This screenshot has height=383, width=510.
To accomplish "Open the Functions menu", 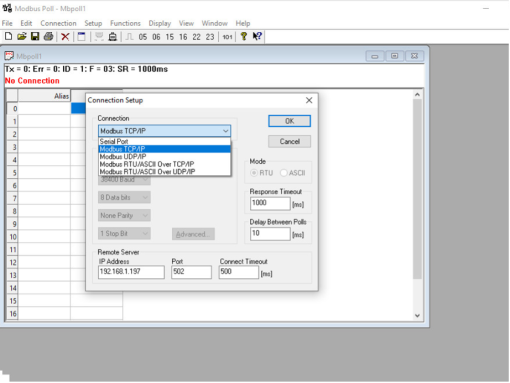I will tap(125, 23).
